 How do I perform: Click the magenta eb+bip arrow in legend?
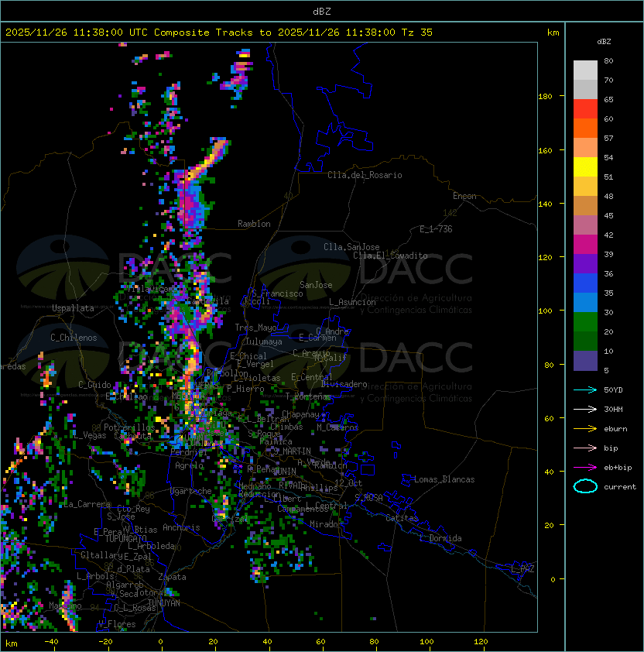pos(585,468)
